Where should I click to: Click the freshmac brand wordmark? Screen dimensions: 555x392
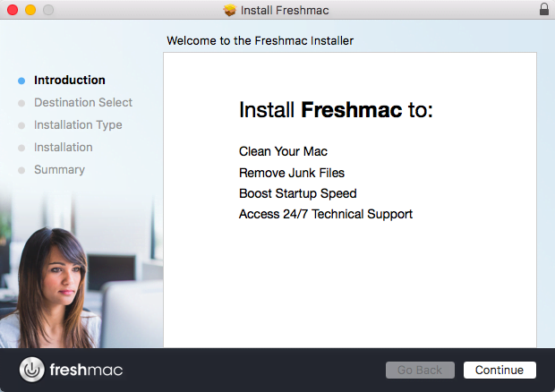point(86,370)
